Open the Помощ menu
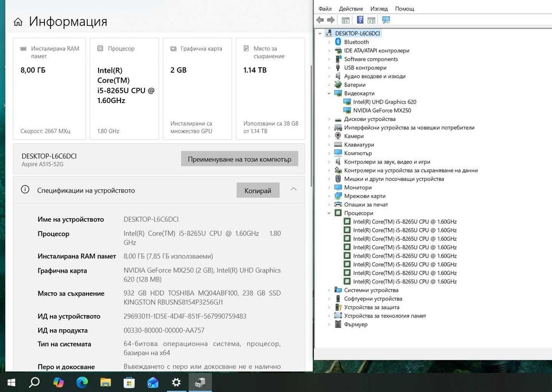 point(405,8)
